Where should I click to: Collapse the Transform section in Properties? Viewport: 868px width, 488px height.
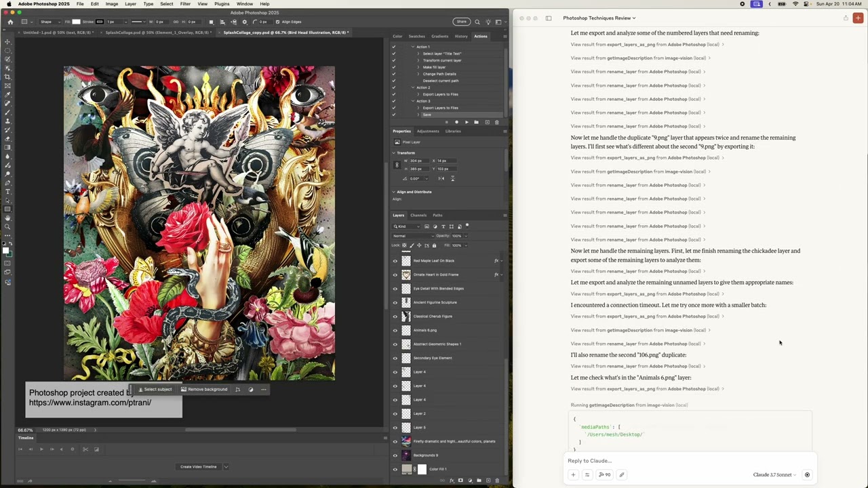coord(394,152)
